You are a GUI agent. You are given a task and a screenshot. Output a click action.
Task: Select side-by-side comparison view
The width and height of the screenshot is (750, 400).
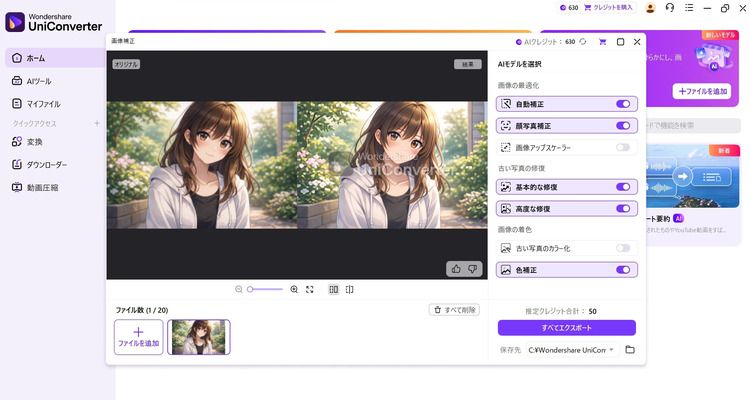[x=334, y=289]
